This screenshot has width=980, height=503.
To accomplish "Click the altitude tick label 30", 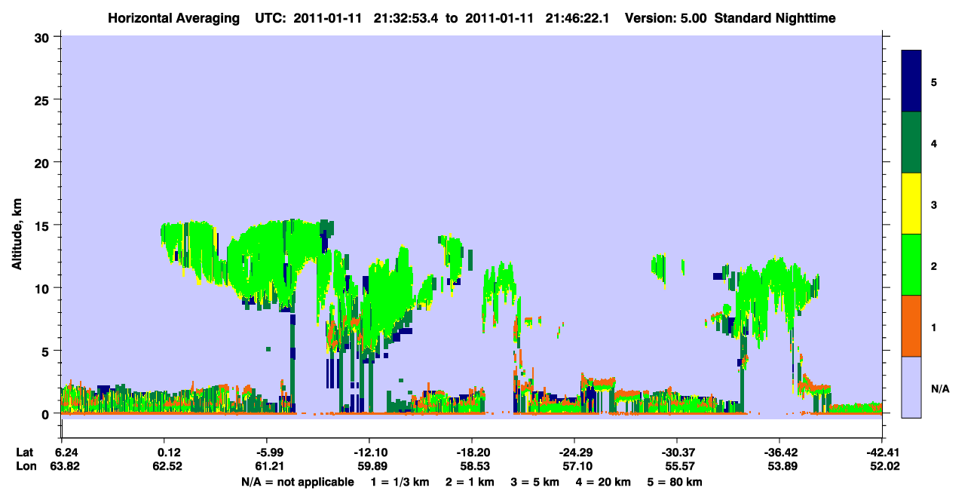I will coord(44,37).
